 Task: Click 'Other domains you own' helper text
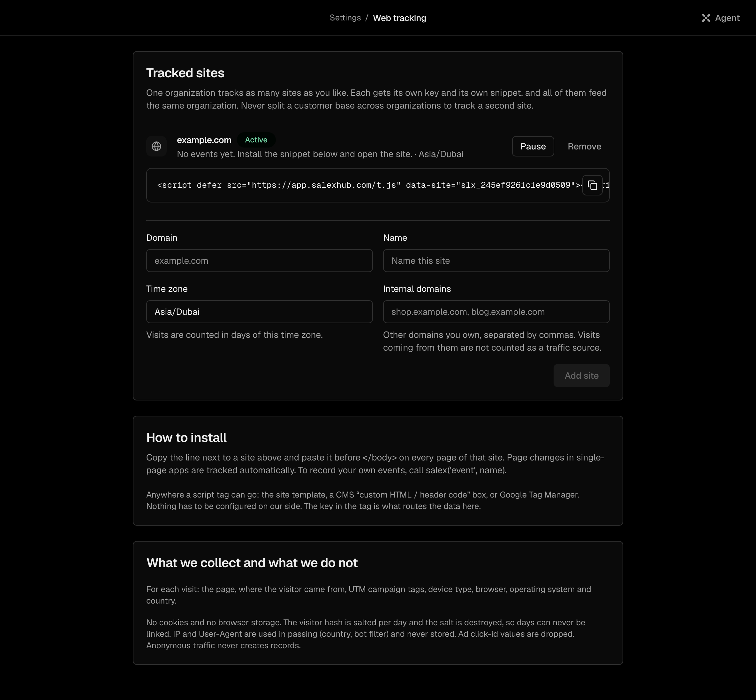492,341
